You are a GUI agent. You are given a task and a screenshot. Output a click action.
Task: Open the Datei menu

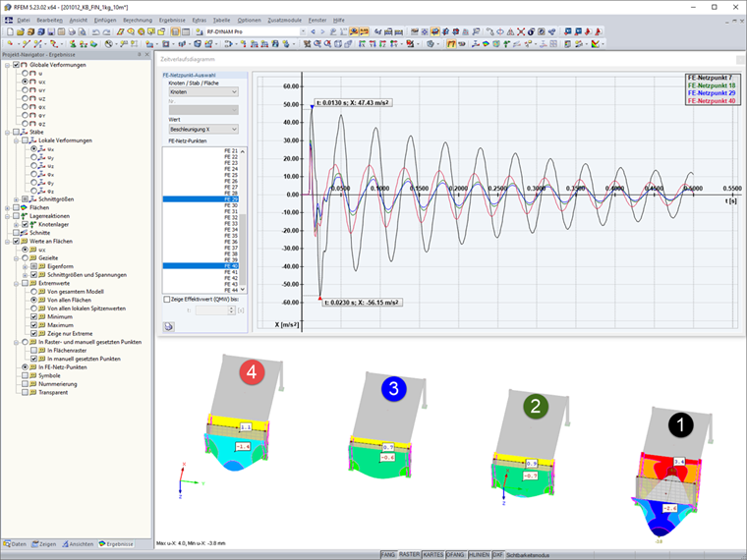[x=24, y=20]
